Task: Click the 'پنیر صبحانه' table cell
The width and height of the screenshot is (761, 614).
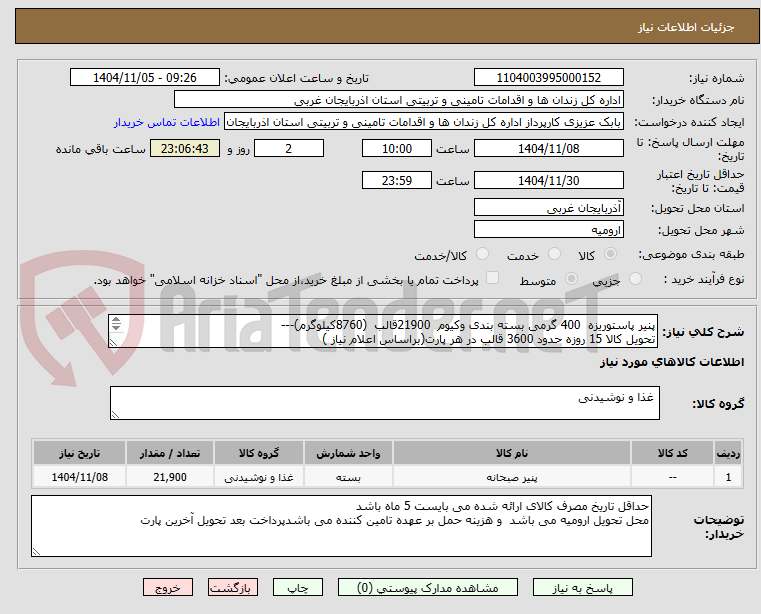Action: point(512,477)
